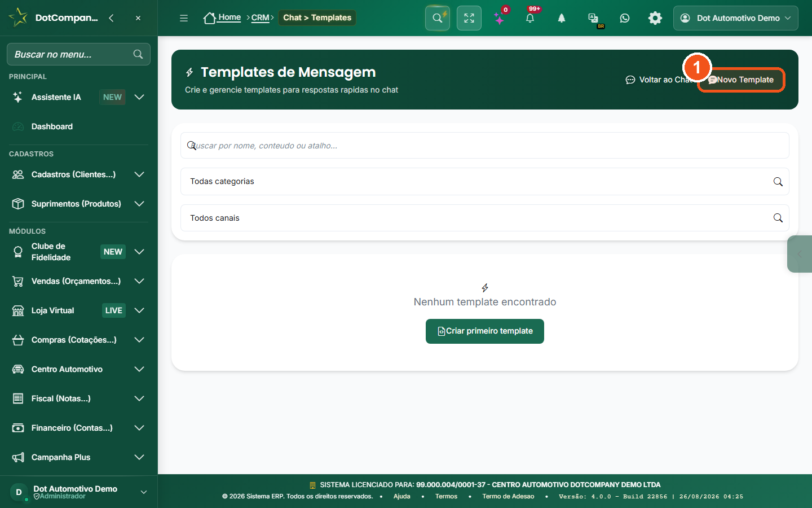Viewport: 812px width, 508px height.
Task: Click the 'Nenhum template encontrado' text
Action: [485, 302]
